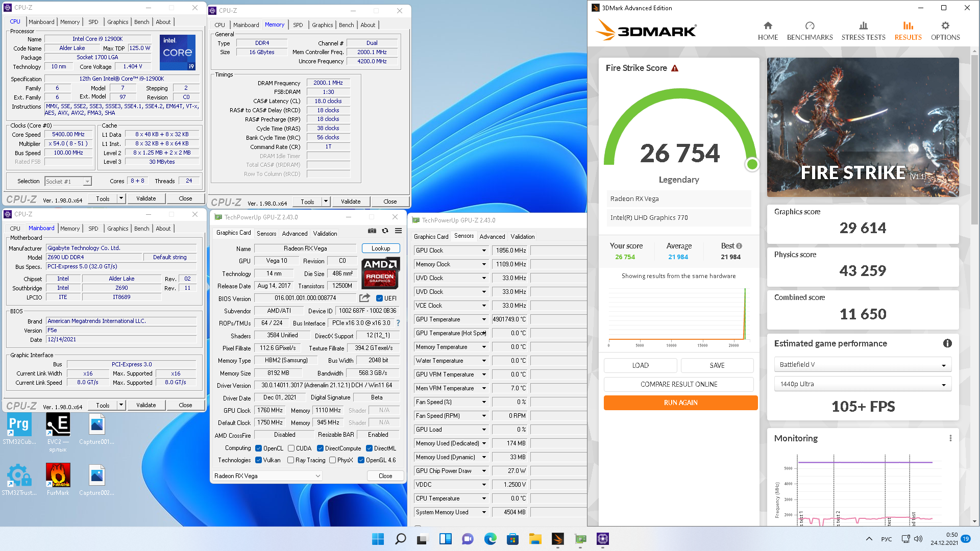Toggle CUDA checkbox
The width and height of the screenshot is (980, 551).
point(291,448)
